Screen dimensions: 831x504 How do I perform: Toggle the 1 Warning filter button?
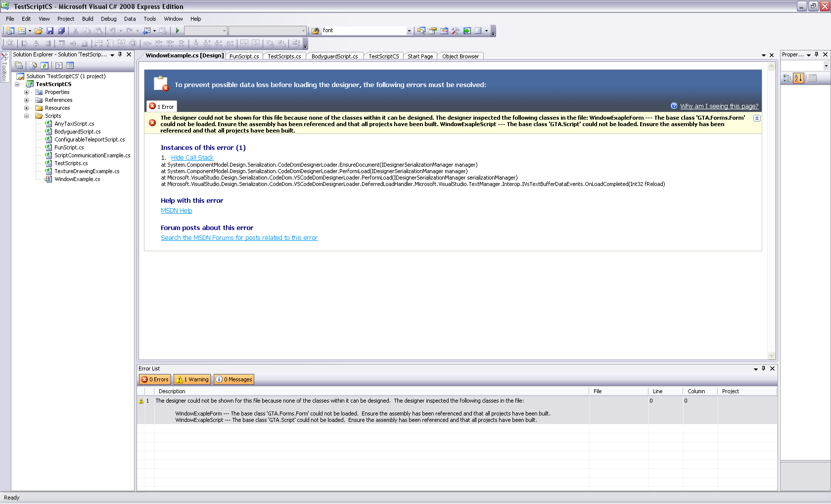point(192,379)
